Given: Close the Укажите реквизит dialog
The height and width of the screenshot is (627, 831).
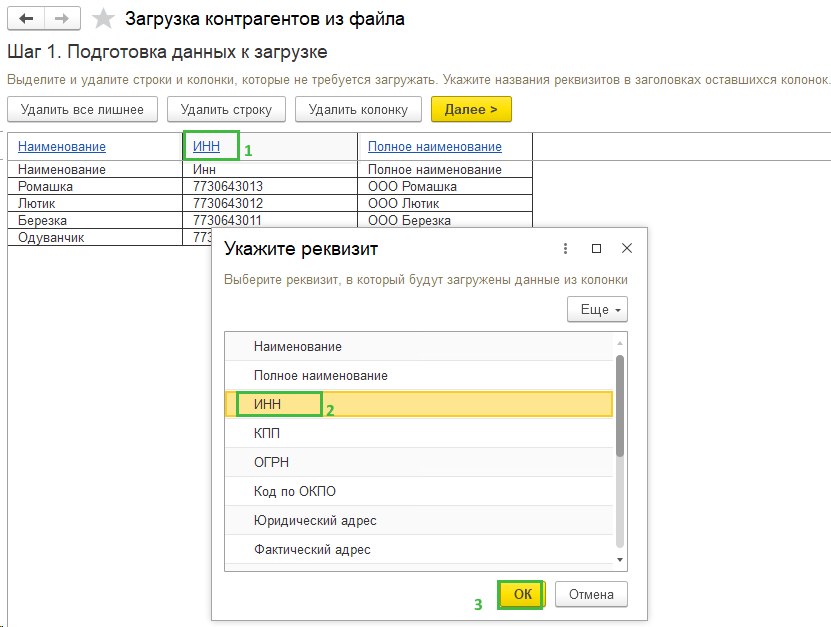Looking at the screenshot, I should 626,248.
